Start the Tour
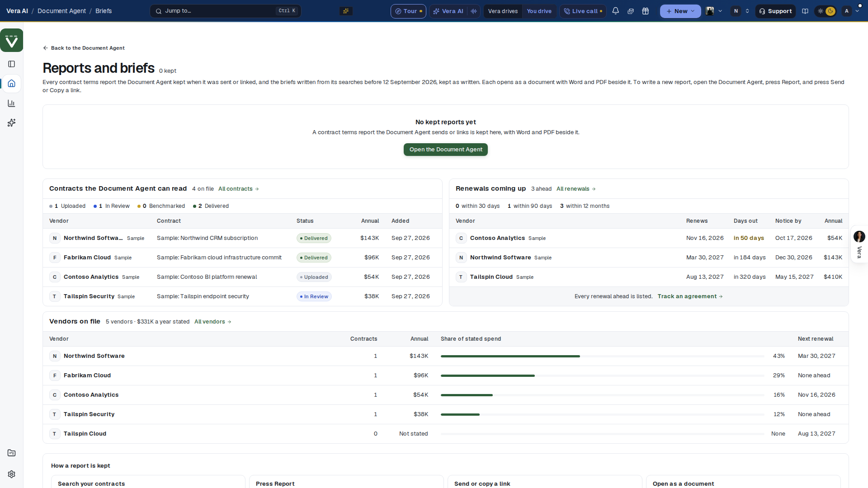This screenshot has height=488, width=868. click(408, 11)
